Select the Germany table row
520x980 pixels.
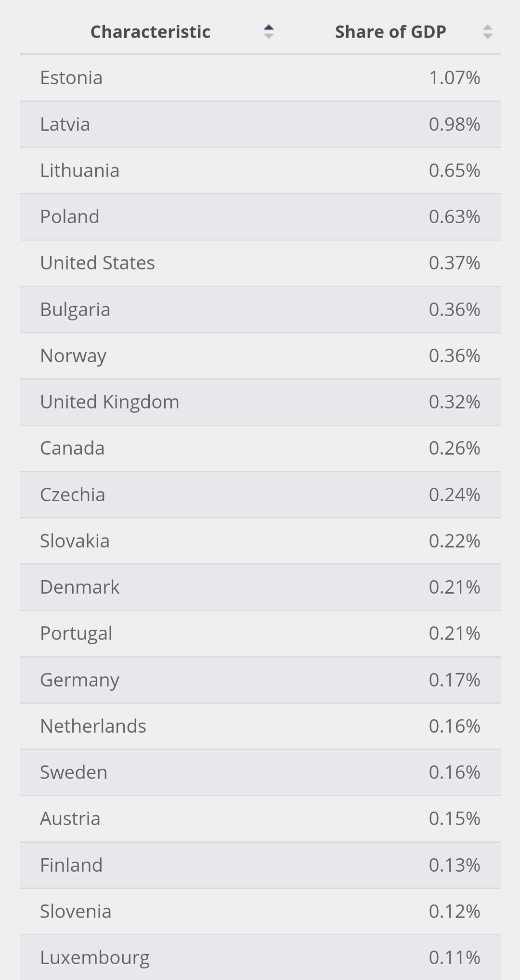point(260,680)
